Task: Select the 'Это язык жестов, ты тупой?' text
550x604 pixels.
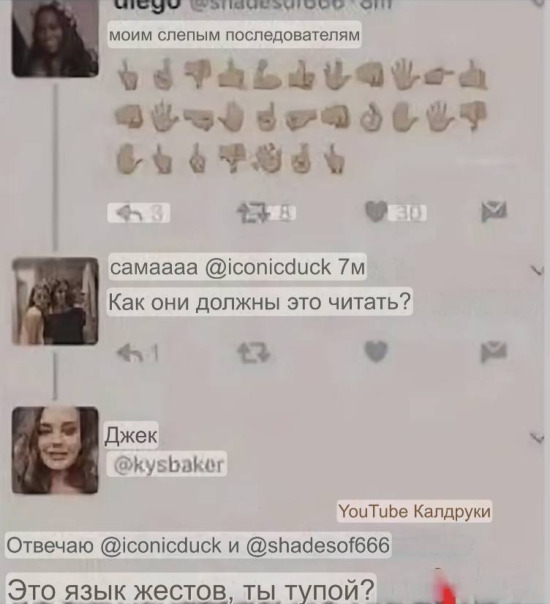Action: 191,589
